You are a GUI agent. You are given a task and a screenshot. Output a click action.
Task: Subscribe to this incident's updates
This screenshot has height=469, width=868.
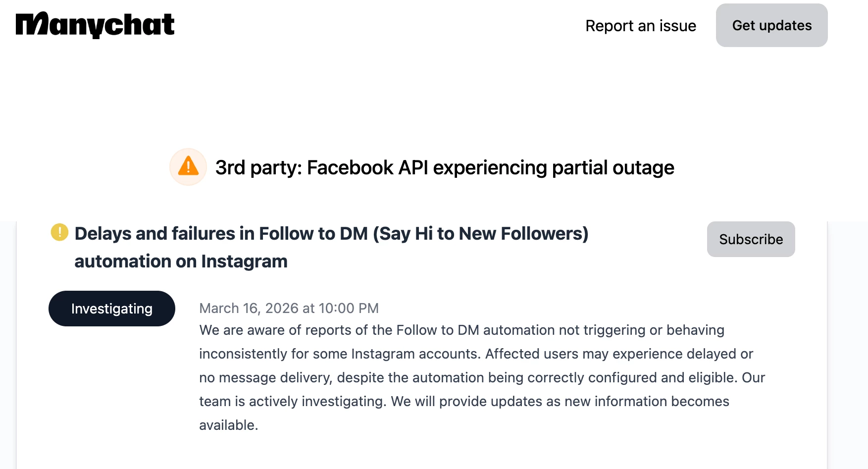pos(751,239)
